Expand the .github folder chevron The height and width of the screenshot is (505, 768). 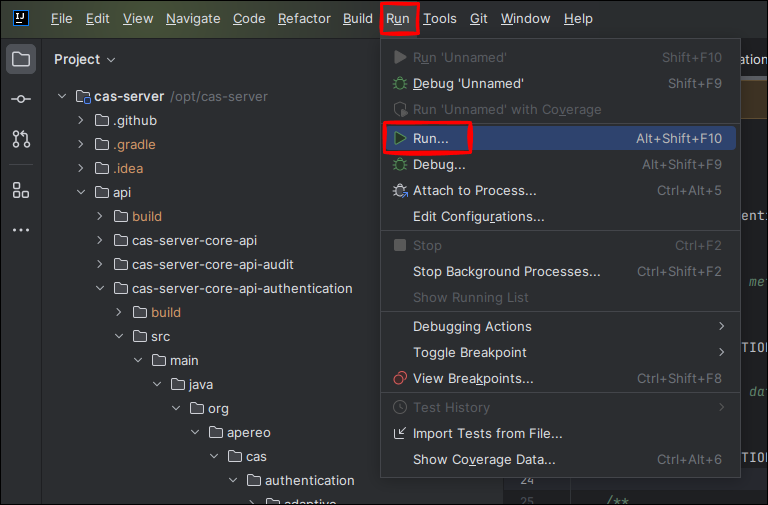pos(81,121)
